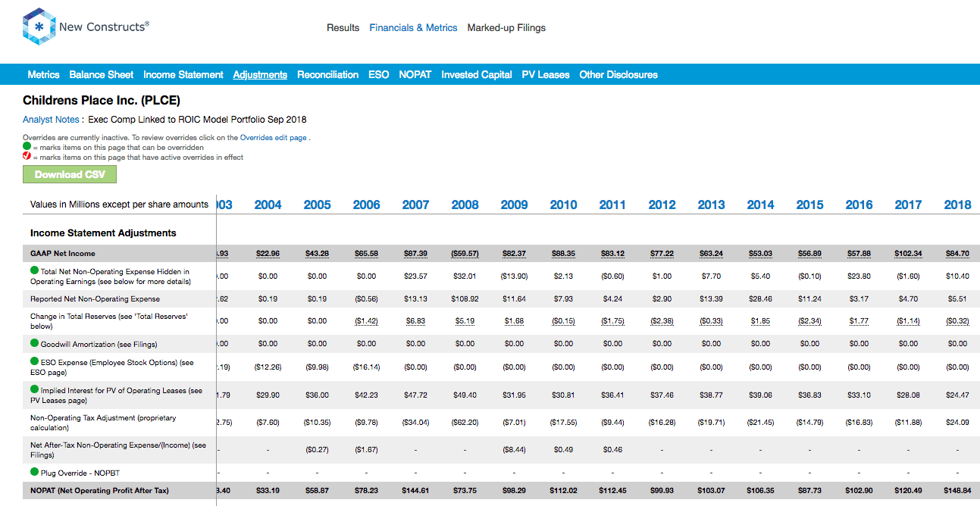
Task: Click the 2007 year heading
Action: [x=415, y=205]
